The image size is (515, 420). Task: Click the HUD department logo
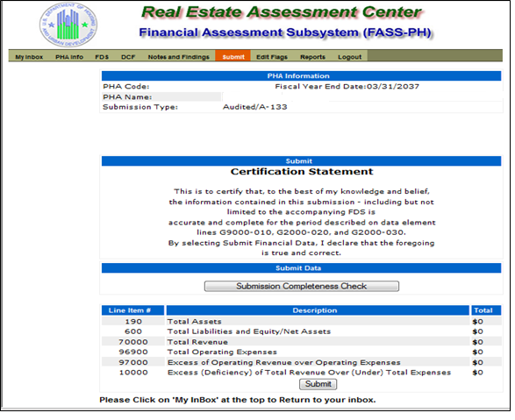tap(68, 25)
